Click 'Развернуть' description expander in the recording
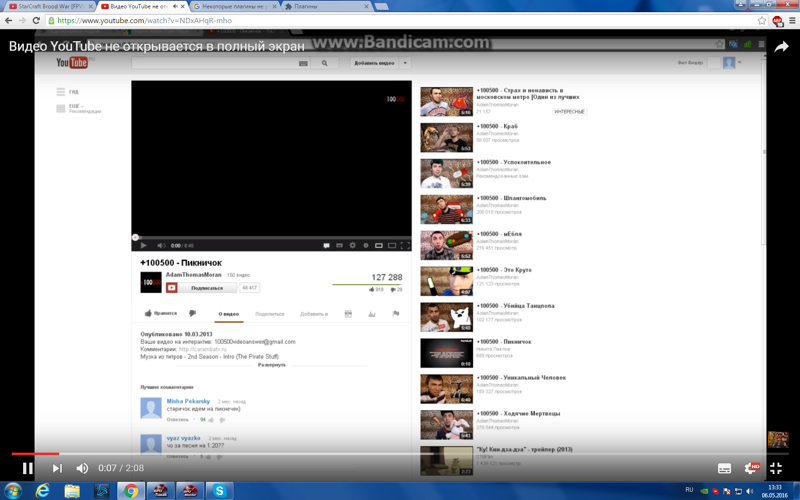The height and width of the screenshot is (500, 800). pyautogui.click(x=271, y=365)
